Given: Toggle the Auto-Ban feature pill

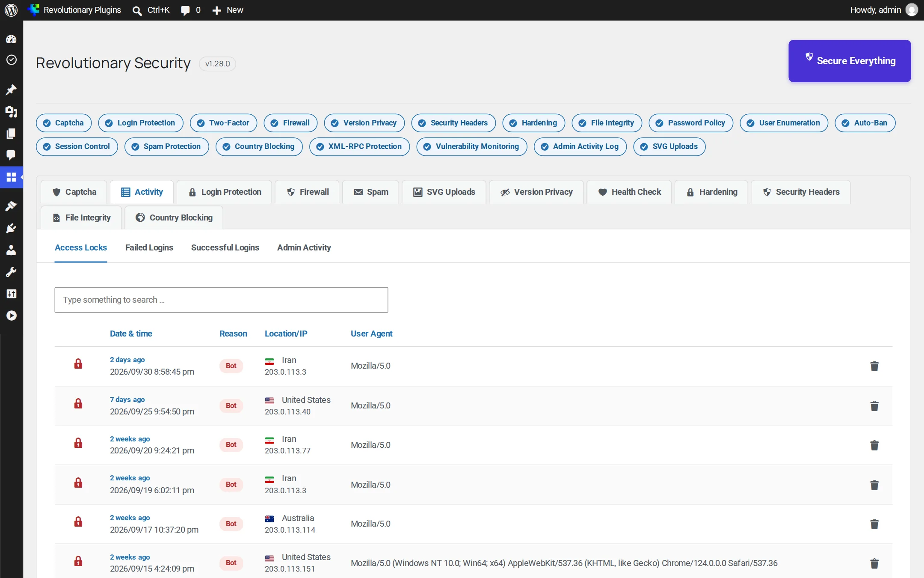Looking at the screenshot, I should coord(865,123).
